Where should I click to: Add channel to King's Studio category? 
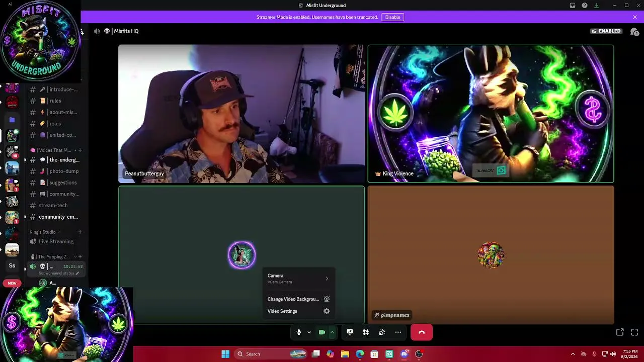coord(80,232)
